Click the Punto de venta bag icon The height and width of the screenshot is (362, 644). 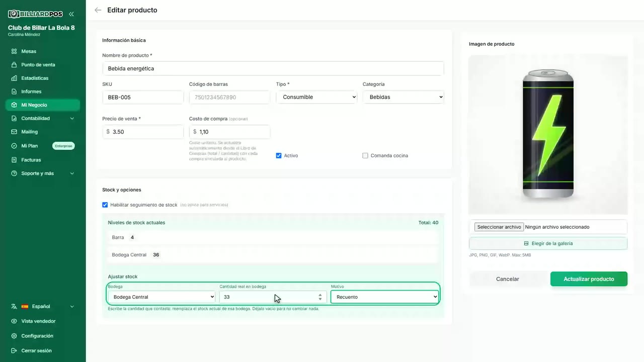14,65
